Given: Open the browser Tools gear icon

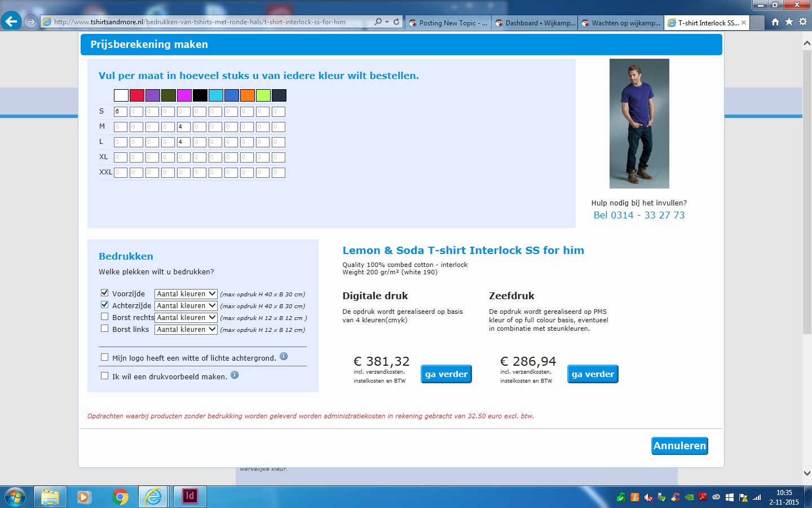Looking at the screenshot, I should 803,22.
